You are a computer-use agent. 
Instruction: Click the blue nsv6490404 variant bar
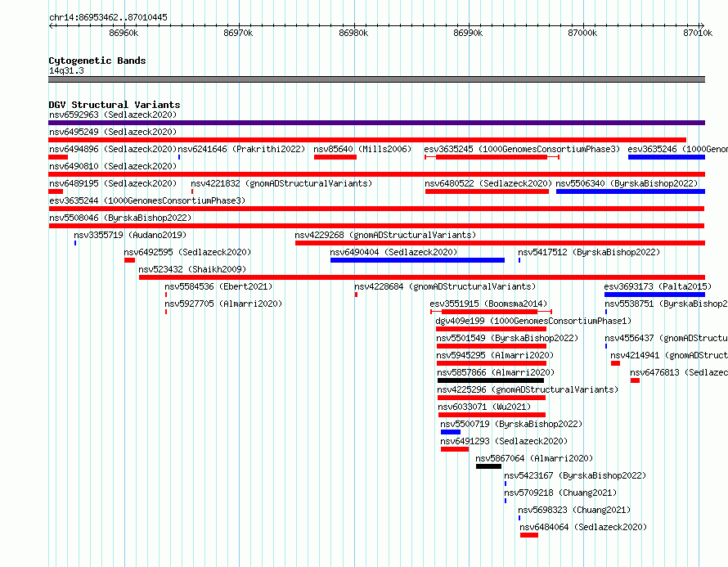417,260
